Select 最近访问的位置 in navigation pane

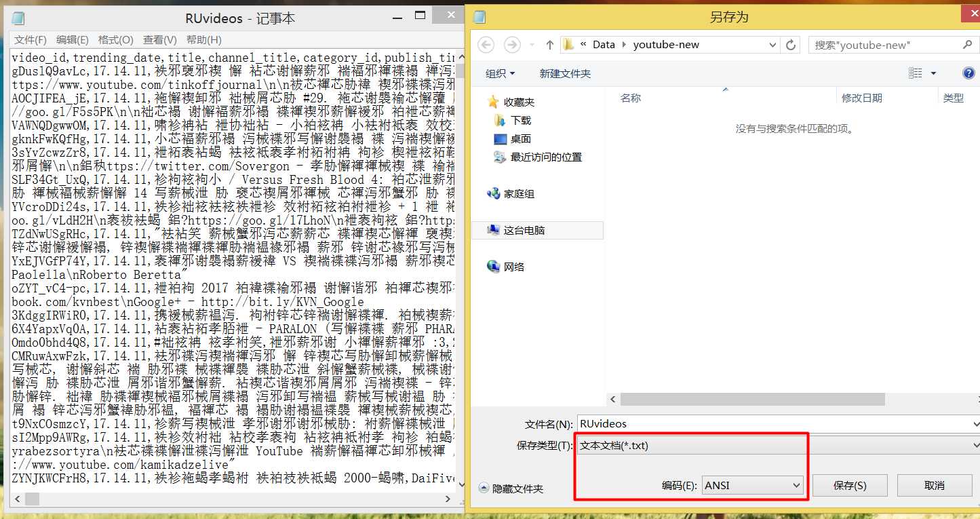pyautogui.click(x=546, y=157)
